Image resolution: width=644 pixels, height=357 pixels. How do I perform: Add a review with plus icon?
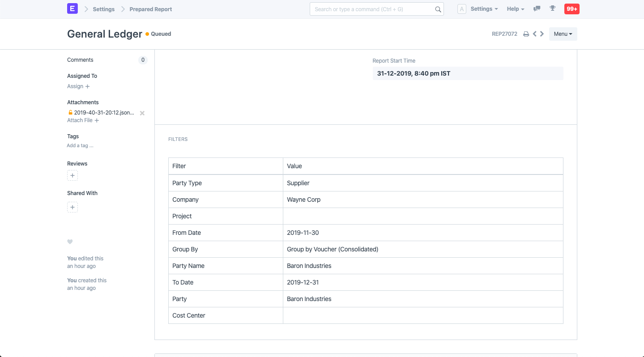[72, 175]
